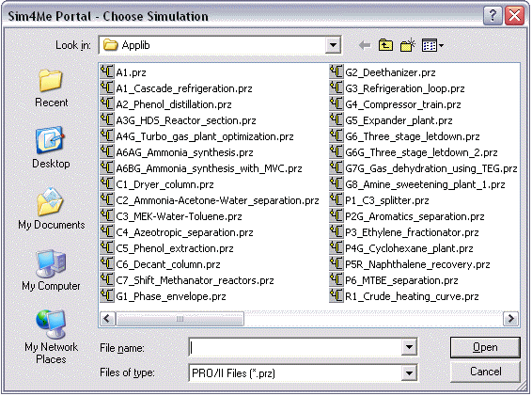This screenshot has height=396, width=532.
Task: Click the Open button
Action: click(x=485, y=347)
